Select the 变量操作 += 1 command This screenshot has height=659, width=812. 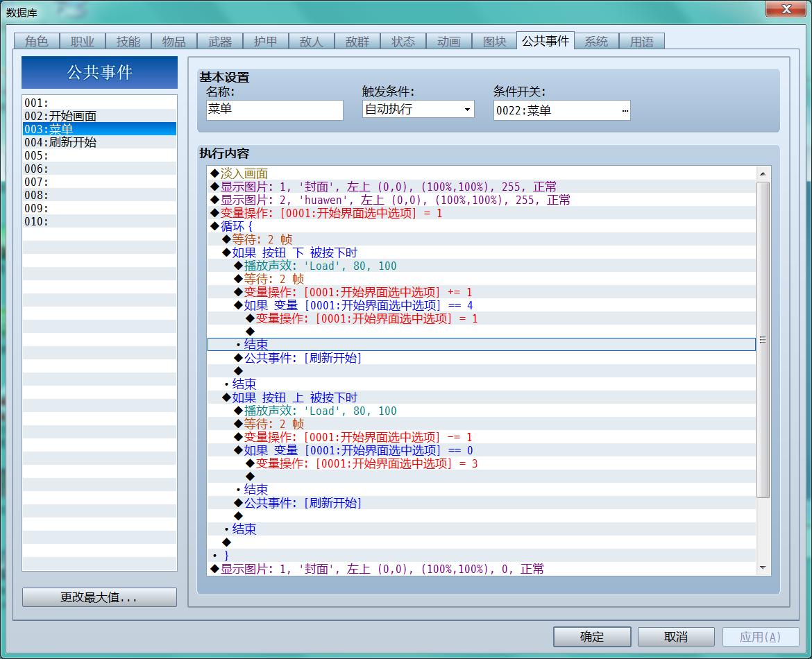pos(482,292)
